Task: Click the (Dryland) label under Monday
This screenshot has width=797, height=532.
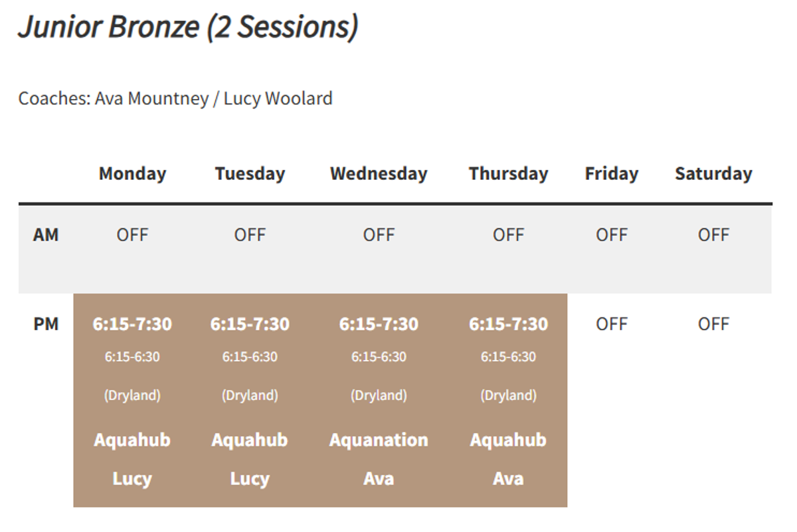Action: [x=132, y=395]
